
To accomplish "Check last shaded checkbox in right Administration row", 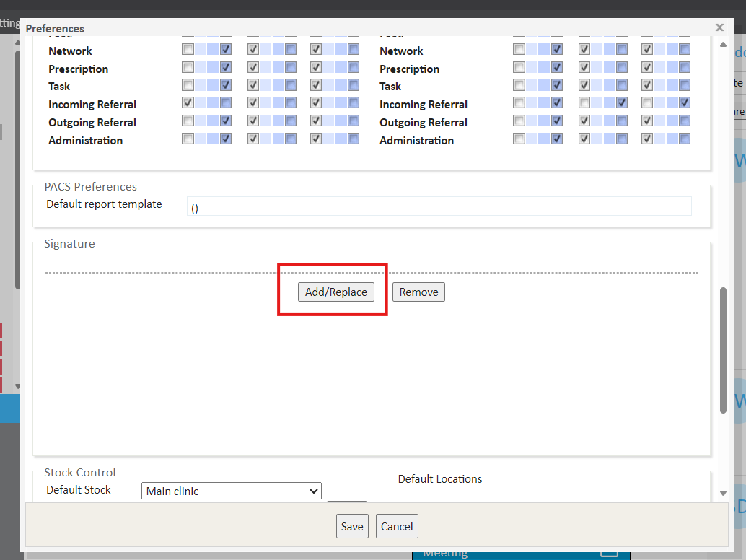I will tap(685, 139).
